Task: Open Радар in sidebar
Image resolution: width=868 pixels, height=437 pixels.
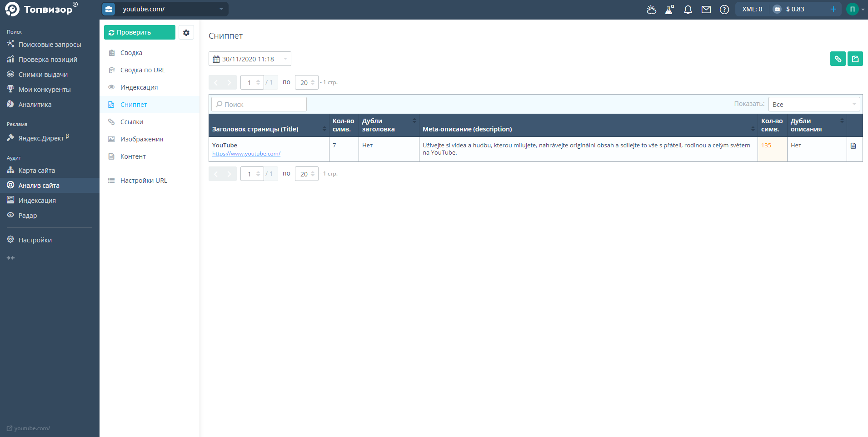Action: pyautogui.click(x=50, y=216)
